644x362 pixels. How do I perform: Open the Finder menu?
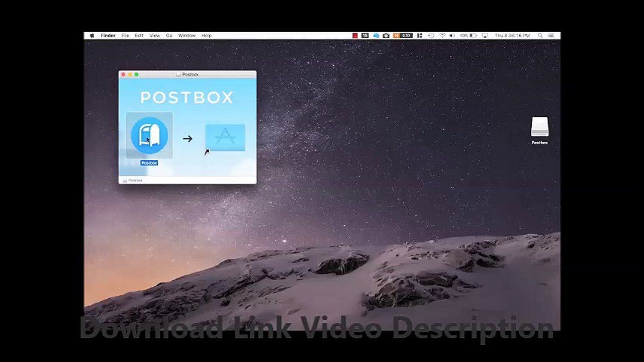click(108, 36)
